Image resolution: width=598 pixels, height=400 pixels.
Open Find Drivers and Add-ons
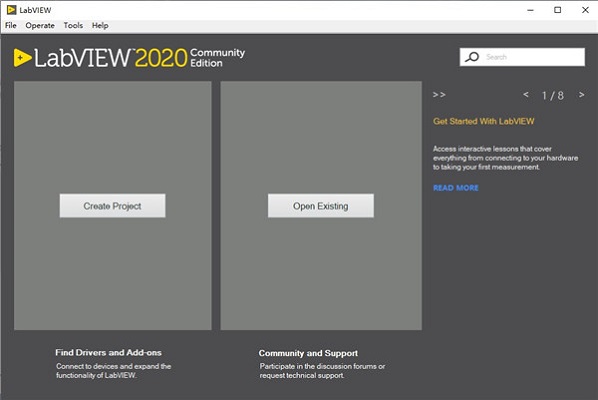coord(108,352)
